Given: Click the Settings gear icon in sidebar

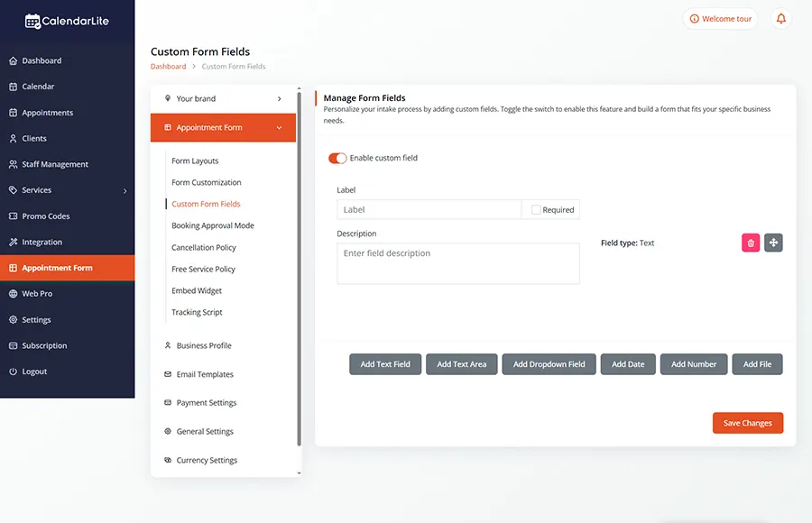Looking at the screenshot, I should (13, 319).
